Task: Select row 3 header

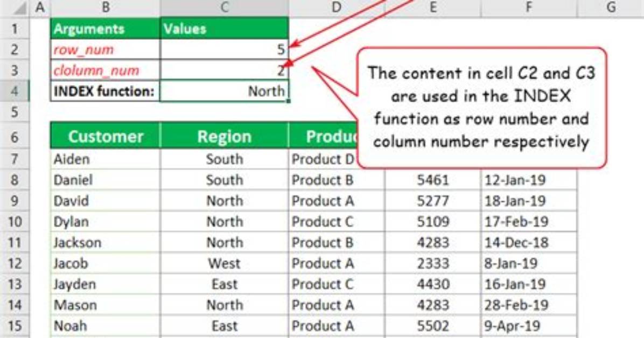Action: click(x=15, y=70)
